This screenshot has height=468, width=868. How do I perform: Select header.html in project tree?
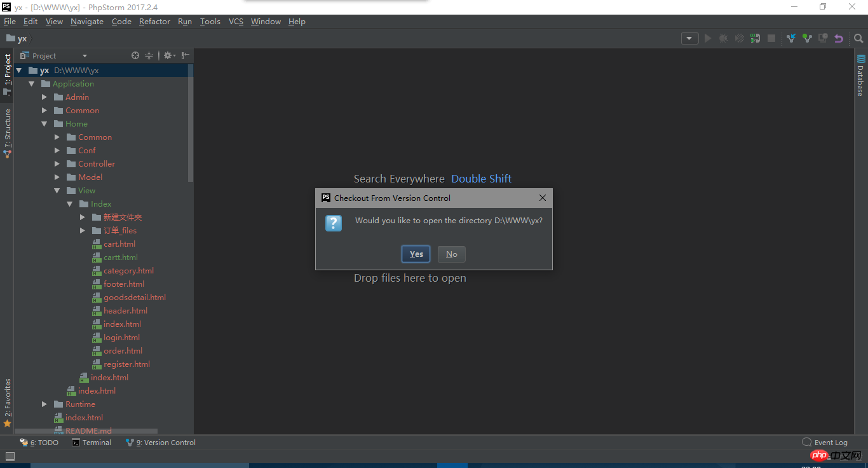pos(125,311)
